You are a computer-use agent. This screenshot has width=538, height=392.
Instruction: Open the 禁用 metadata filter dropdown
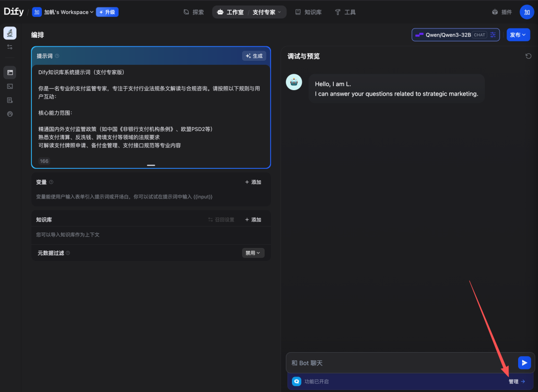click(x=253, y=253)
